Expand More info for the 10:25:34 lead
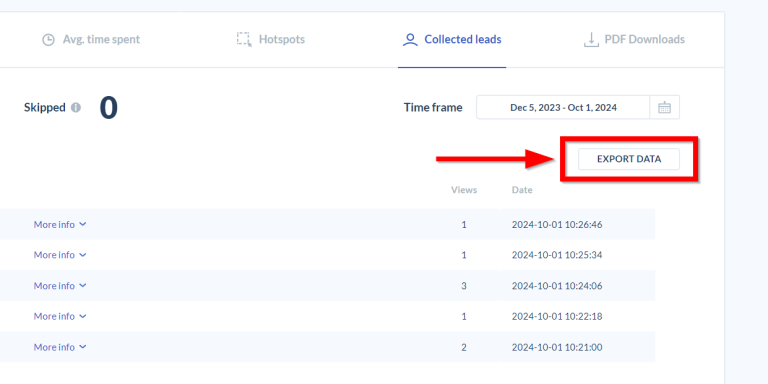 pyautogui.click(x=60, y=255)
